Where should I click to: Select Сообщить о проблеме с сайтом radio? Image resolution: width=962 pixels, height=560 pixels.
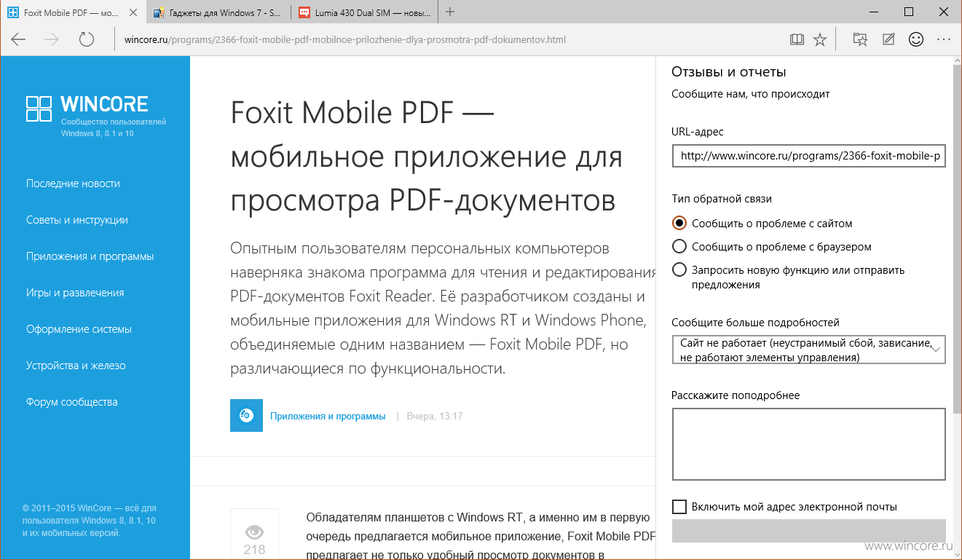(679, 224)
